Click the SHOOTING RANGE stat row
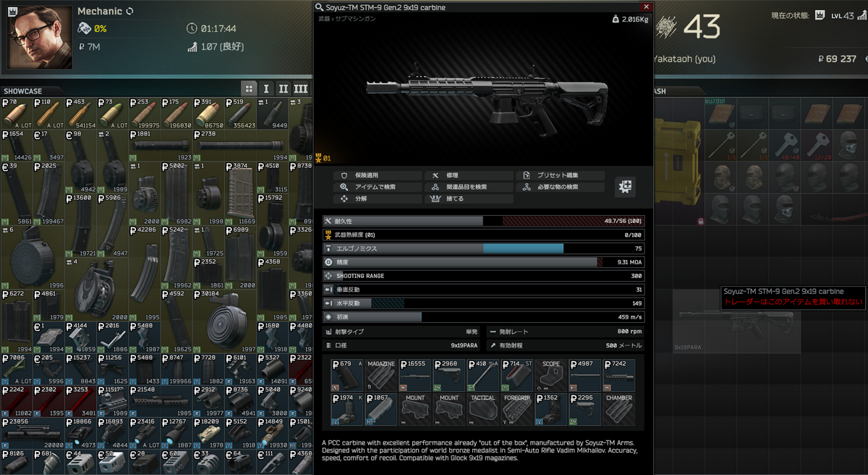The height and width of the screenshot is (475, 868). (x=484, y=276)
